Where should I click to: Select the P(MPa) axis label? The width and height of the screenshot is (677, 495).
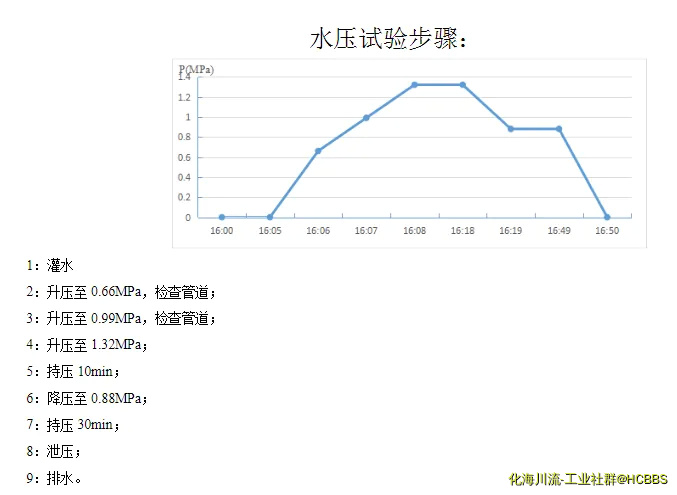[x=196, y=70]
